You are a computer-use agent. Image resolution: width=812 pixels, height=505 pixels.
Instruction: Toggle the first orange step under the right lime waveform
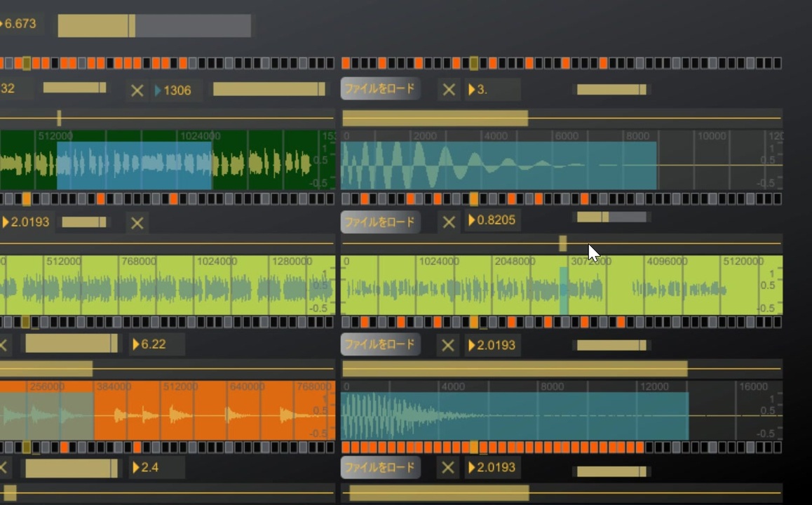(x=365, y=322)
